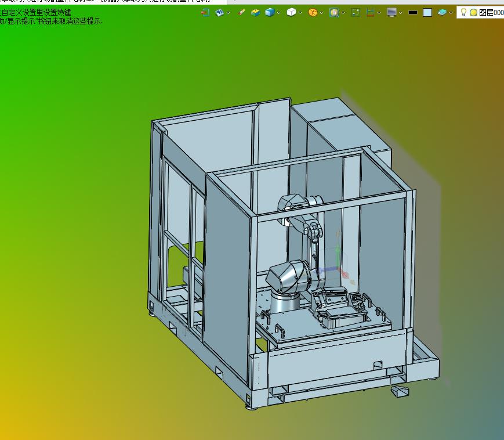504x440 pixels.
Task: Click the white cube view icon
Action: (x=291, y=12)
